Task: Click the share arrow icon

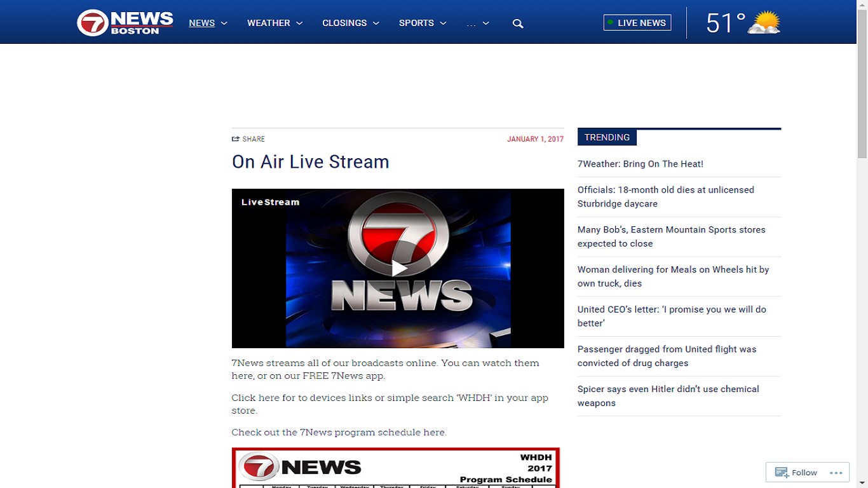Action: click(x=236, y=139)
